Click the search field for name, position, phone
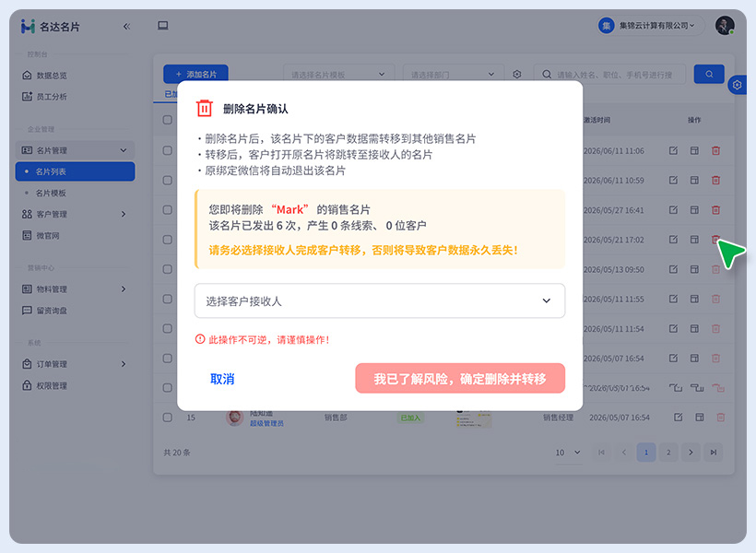This screenshot has width=756, height=553. pos(610,75)
